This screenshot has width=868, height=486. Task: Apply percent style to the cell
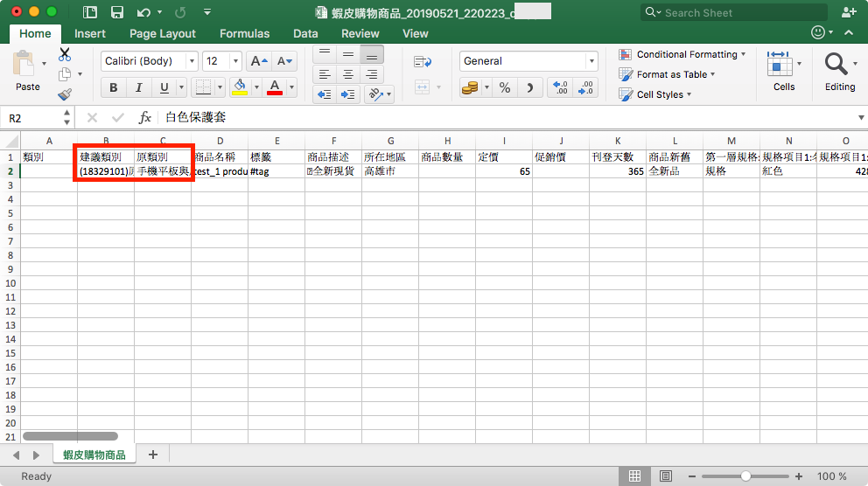tap(505, 87)
